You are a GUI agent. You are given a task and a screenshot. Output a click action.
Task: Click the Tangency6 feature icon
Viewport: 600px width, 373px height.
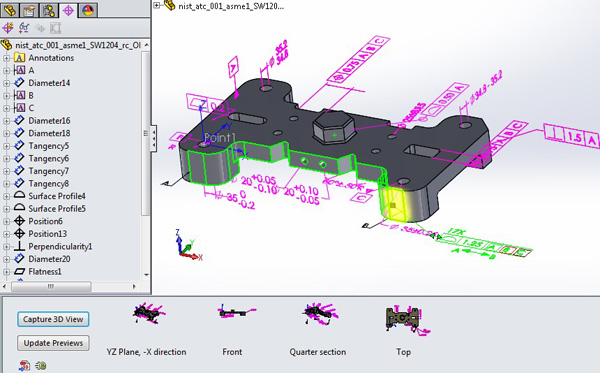tap(20, 158)
